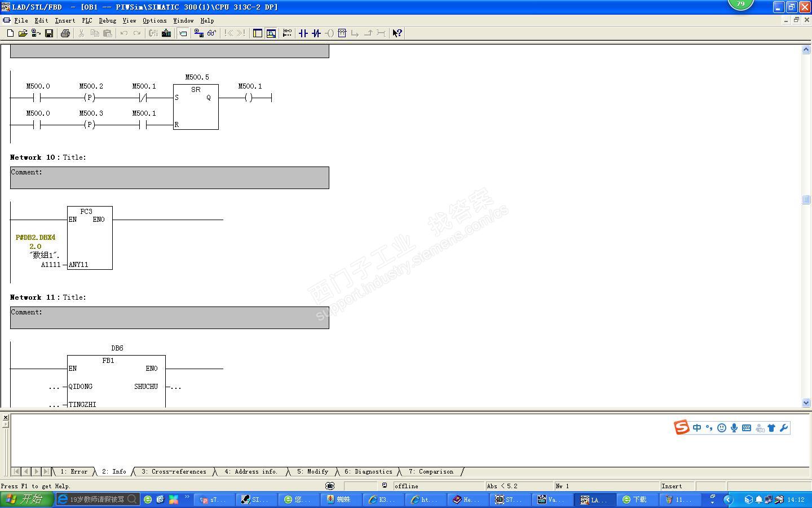Insert a normally closed contact
Viewport: 812px width, 508px height.
pyautogui.click(x=316, y=33)
